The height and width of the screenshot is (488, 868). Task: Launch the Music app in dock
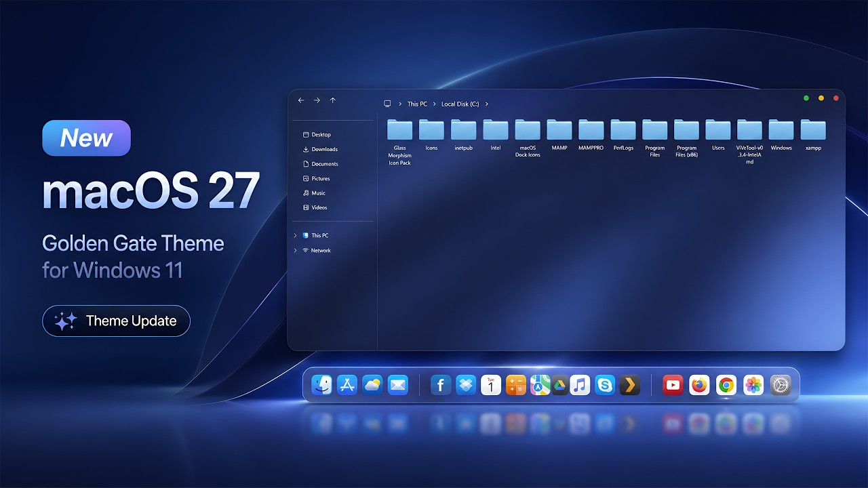pyautogui.click(x=580, y=385)
